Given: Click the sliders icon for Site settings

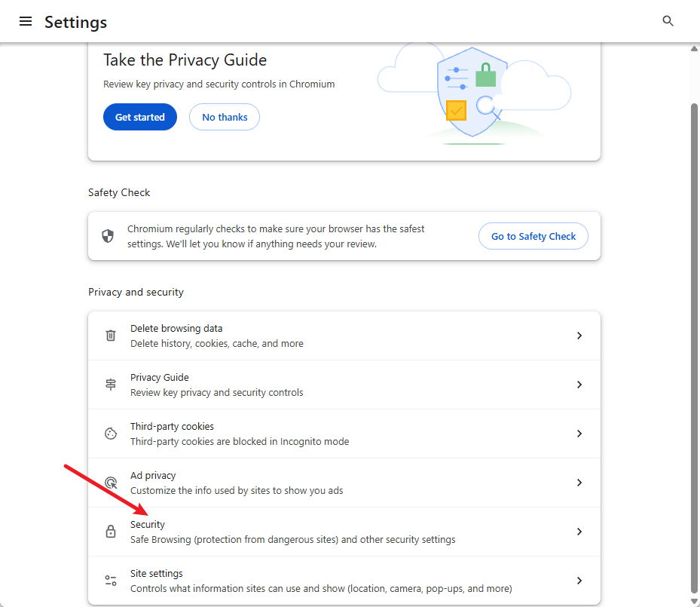Looking at the screenshot, I should [x=111, y=581].
